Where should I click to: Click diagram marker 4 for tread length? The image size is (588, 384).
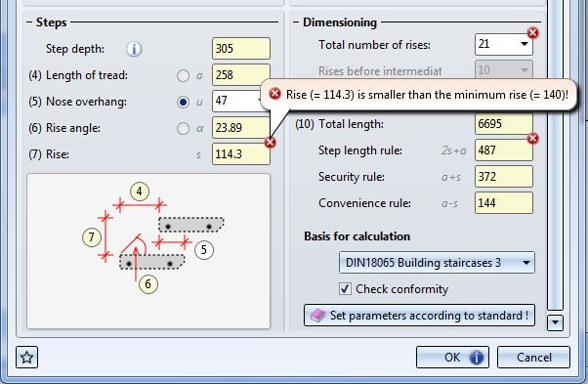pos(140,192)
